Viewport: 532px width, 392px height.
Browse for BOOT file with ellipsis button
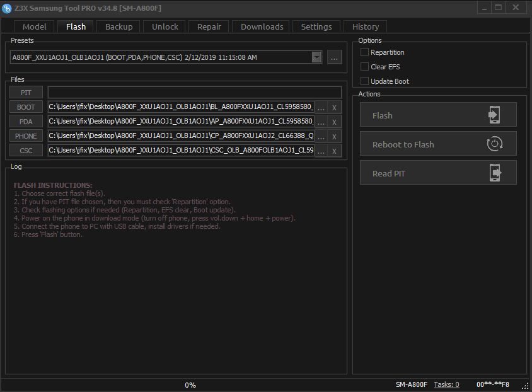tap(321, 108)
